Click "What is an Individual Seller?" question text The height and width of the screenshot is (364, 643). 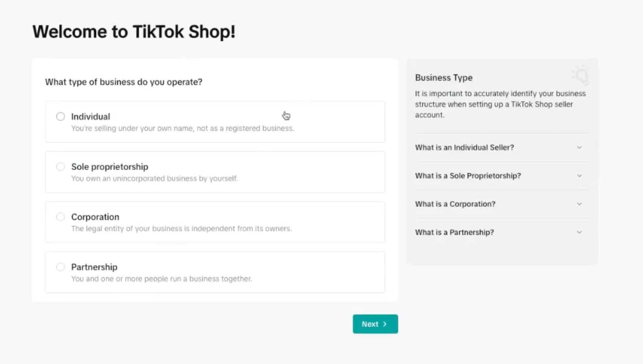(464, 147)
